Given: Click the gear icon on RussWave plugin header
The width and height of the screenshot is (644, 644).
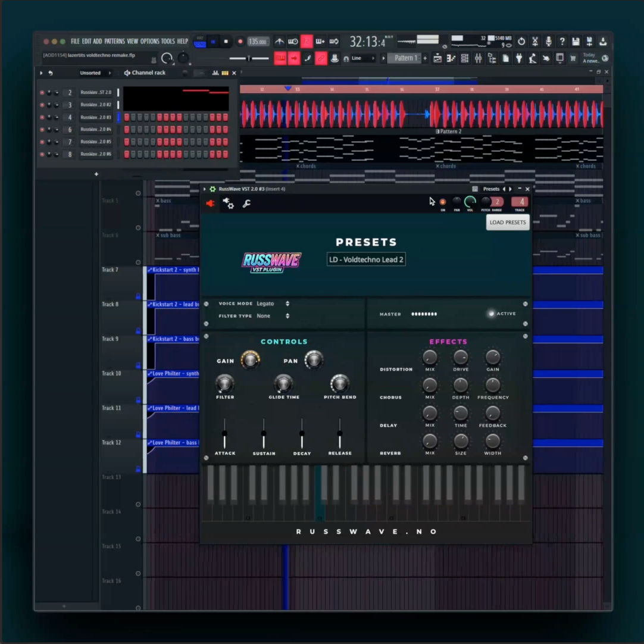Looking at the screenshot, I should coord(212,189).
